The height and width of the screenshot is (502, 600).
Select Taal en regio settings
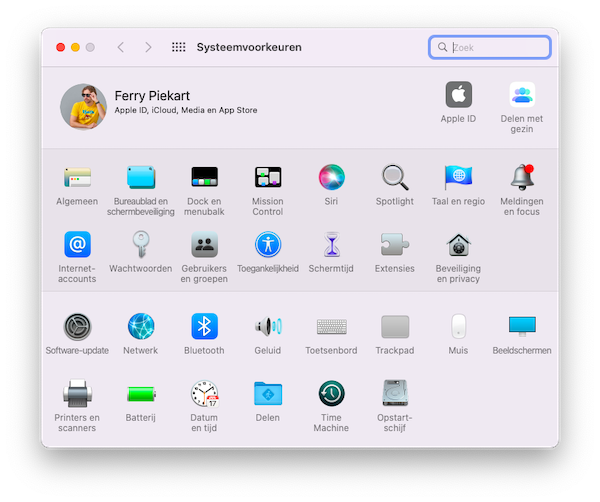[458, 177]
